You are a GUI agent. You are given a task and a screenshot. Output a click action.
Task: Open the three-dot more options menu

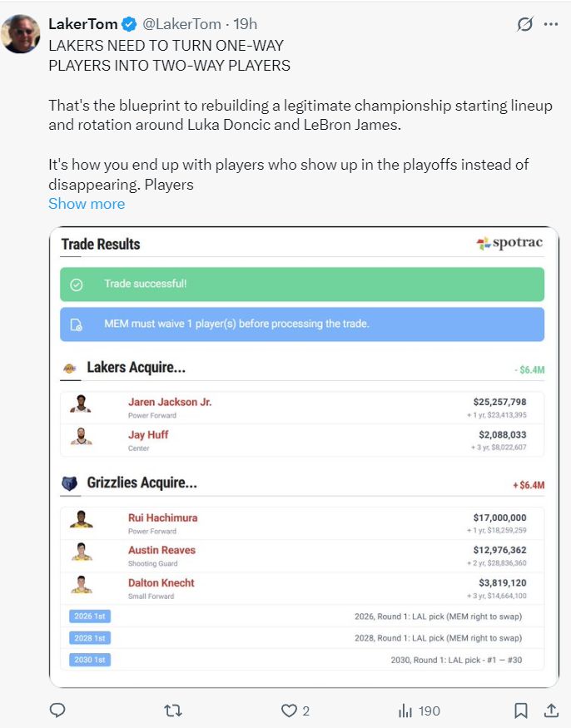[x=551, y=24]
